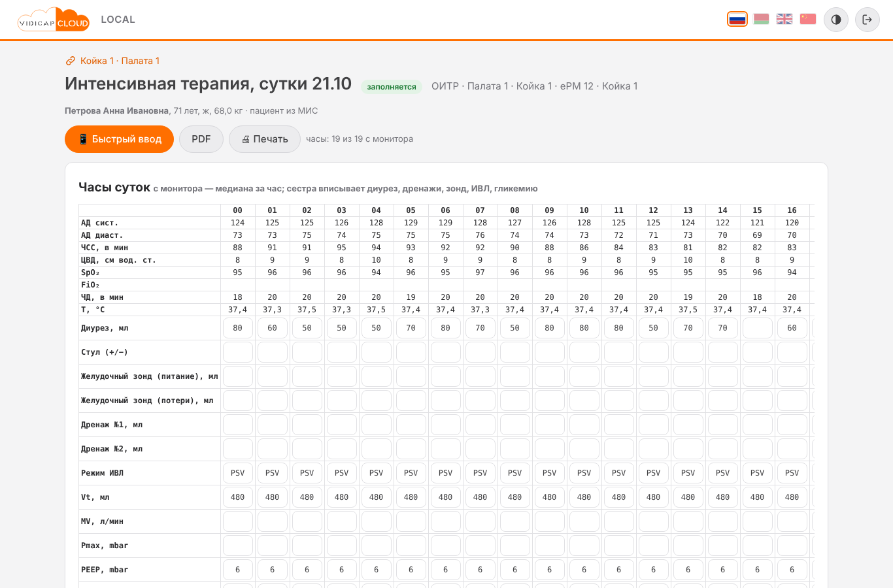Image resolution: width=893 pixels, height=588 pixels.
Task: Edit Диурез value for hour 16
Action: [792, 328]
